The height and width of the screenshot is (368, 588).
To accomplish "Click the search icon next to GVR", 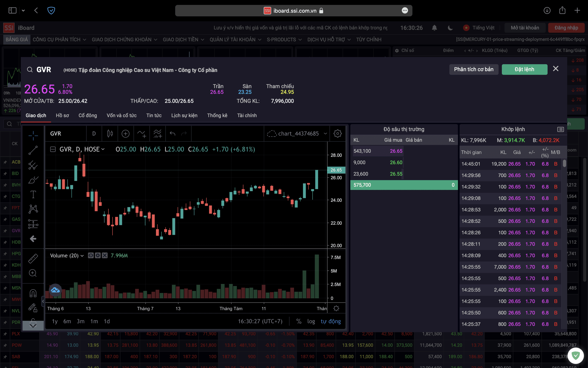I will 30,70.
